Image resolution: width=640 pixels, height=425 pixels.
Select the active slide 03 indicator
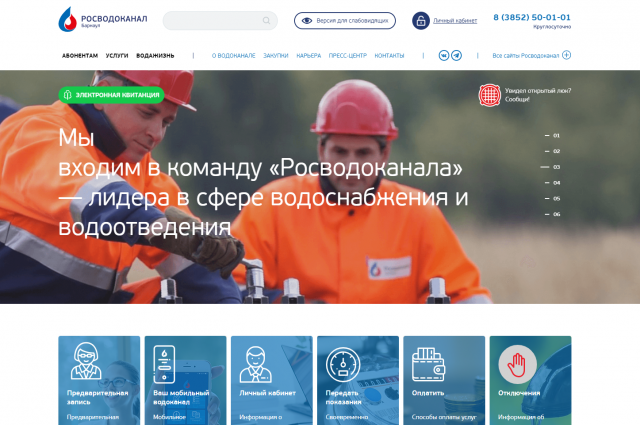click(x=550, y=167)
